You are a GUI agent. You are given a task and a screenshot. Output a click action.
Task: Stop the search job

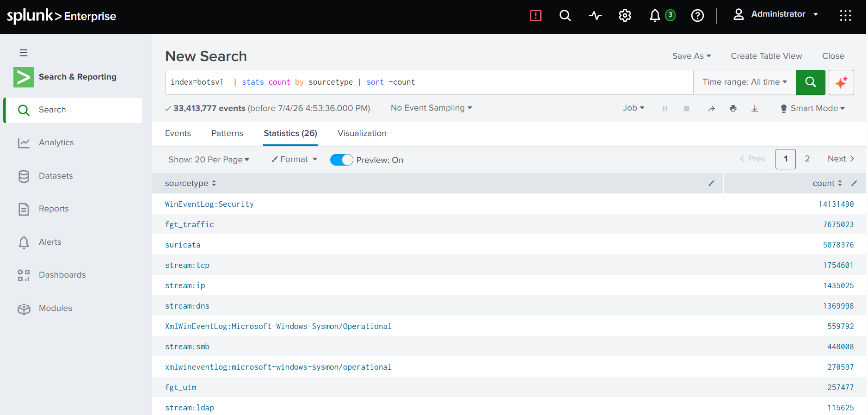click(687, 108)
